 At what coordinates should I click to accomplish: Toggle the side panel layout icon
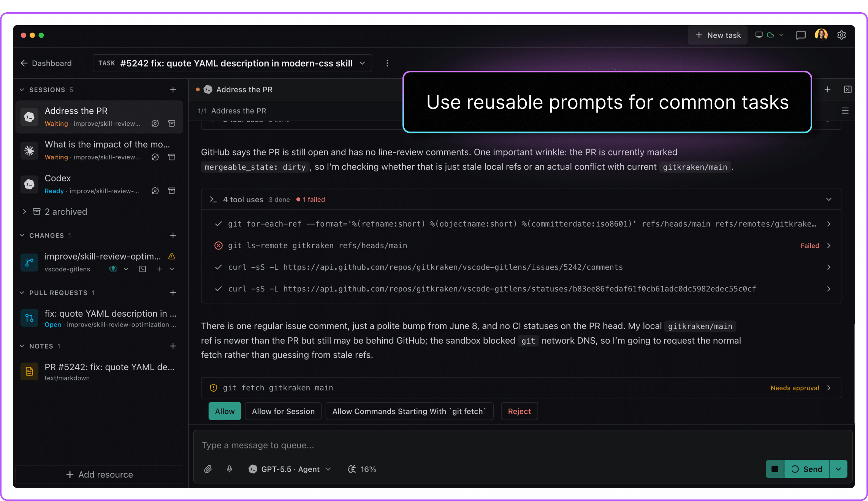tap(847, 90)
